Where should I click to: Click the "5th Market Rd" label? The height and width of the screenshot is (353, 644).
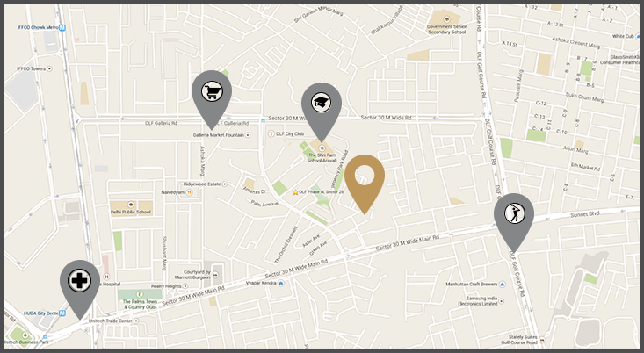pos(585,167)
